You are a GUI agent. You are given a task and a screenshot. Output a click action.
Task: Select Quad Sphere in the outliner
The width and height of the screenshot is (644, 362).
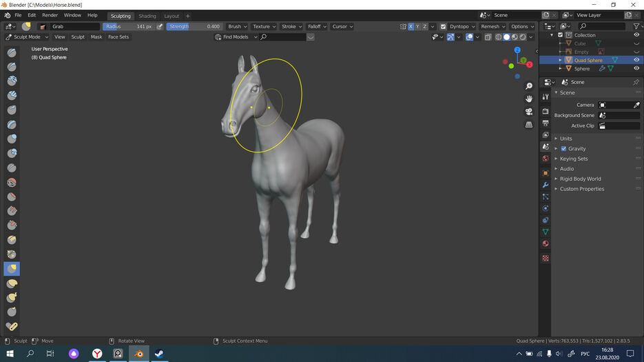588,60
